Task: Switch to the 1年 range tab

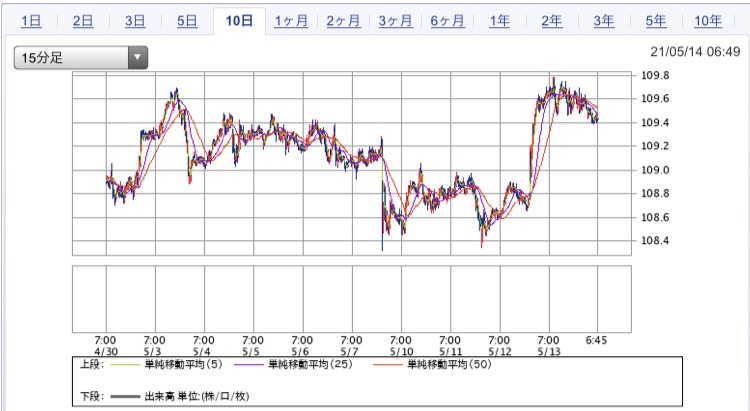Action: 499,21
